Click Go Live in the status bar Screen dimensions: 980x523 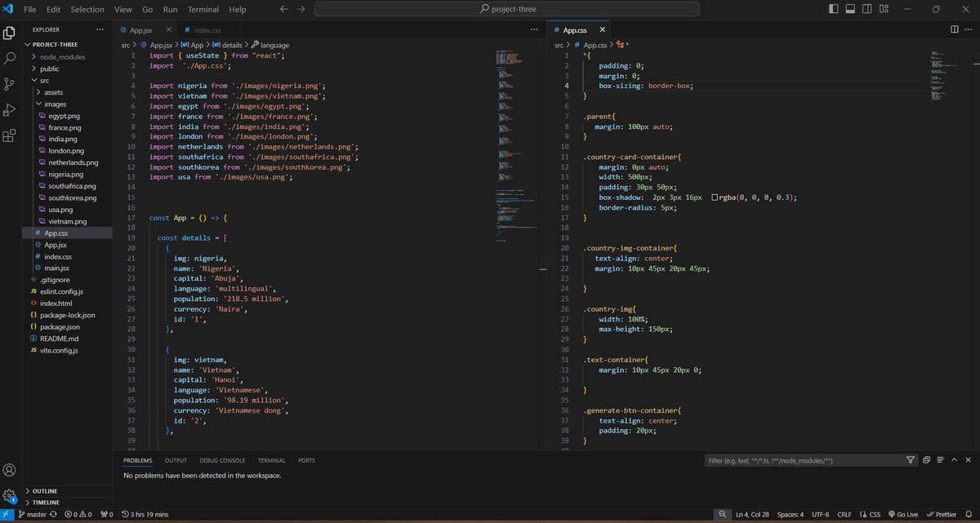pos(905,515)
